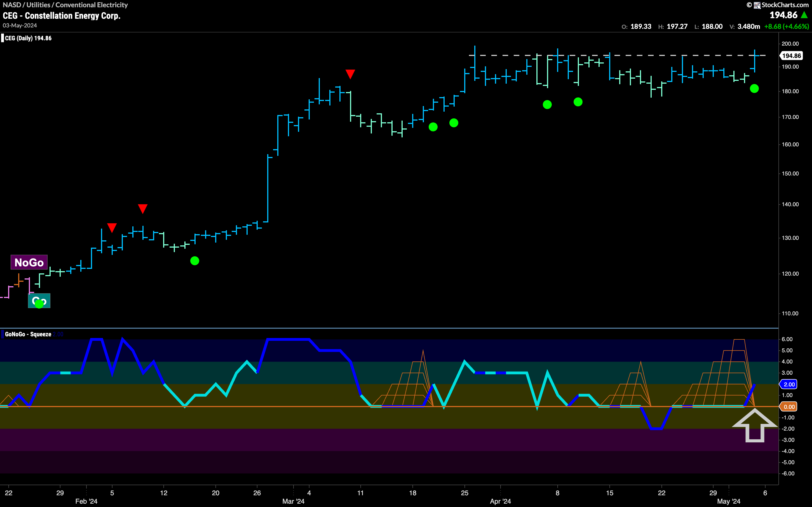Click the 6 date tick label
This screenshot has height=507, width=812.
765,493
